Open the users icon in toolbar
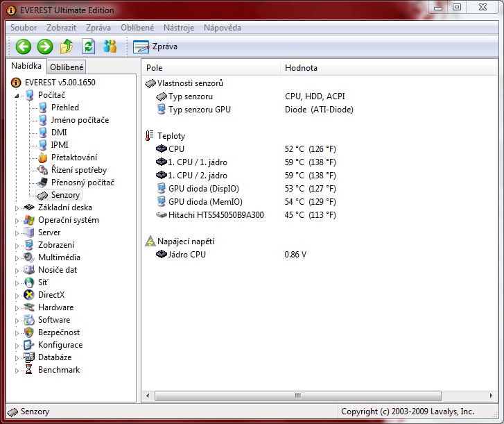 pyautogui.click(x=110, y=46)
